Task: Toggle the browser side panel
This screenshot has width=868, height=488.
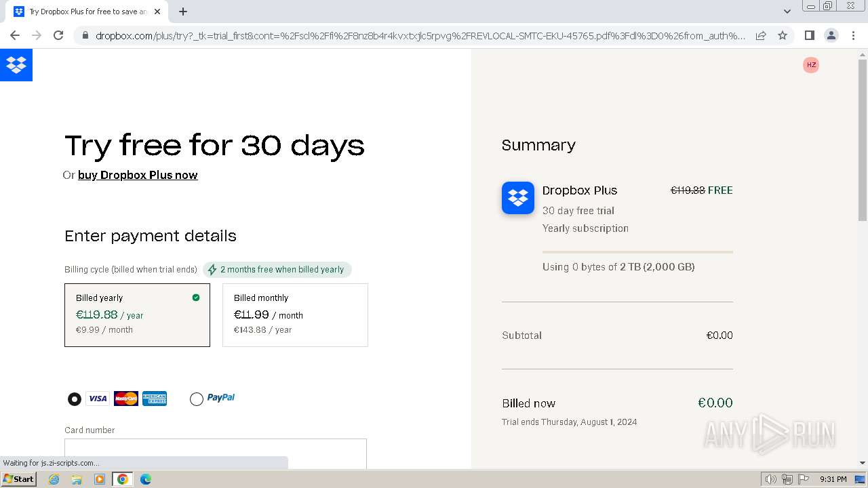Action: (x=809, y=35)
